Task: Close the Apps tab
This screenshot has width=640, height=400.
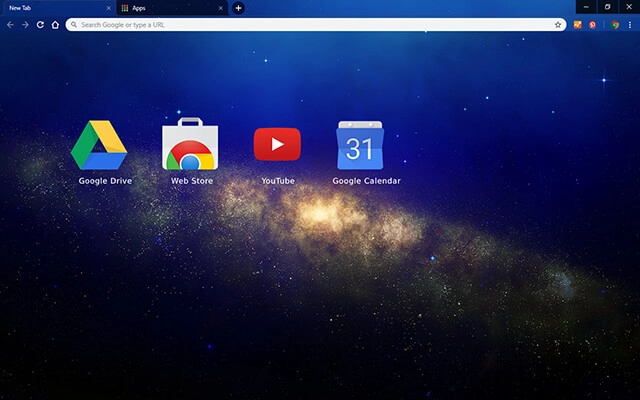Action: click(220, 8)
